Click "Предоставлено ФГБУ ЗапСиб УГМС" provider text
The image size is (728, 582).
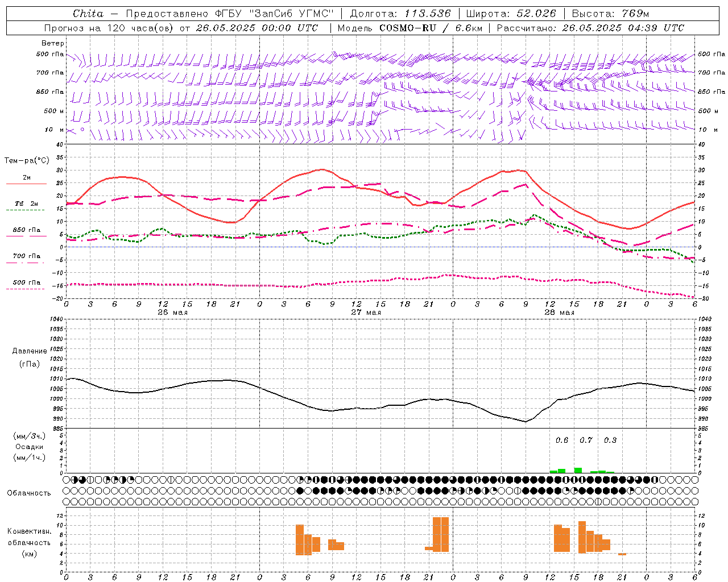click(229, 14)
